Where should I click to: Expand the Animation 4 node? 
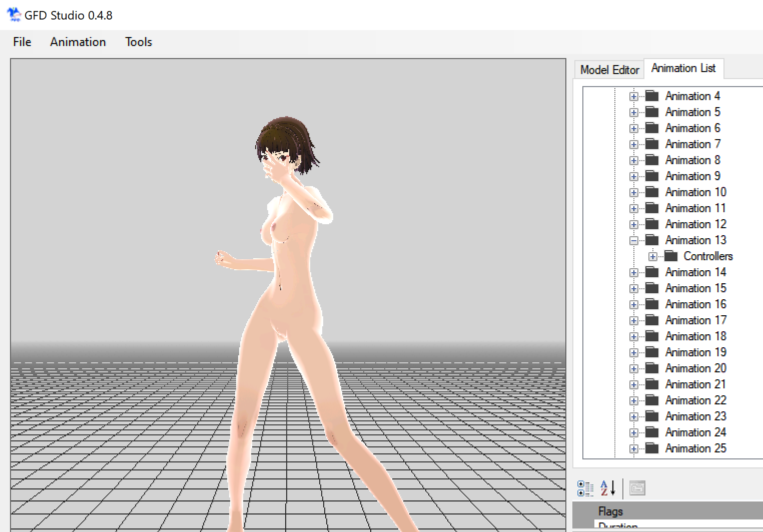point(634,97)
